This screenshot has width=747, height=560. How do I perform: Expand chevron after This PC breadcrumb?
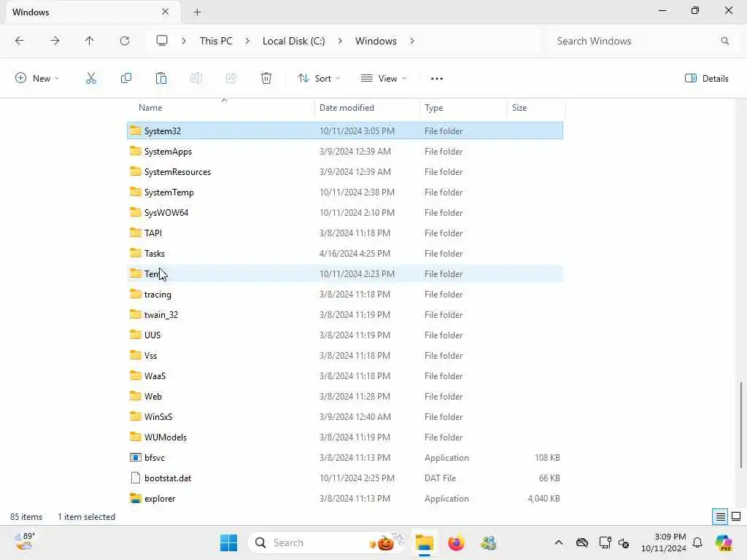point(247,41)
